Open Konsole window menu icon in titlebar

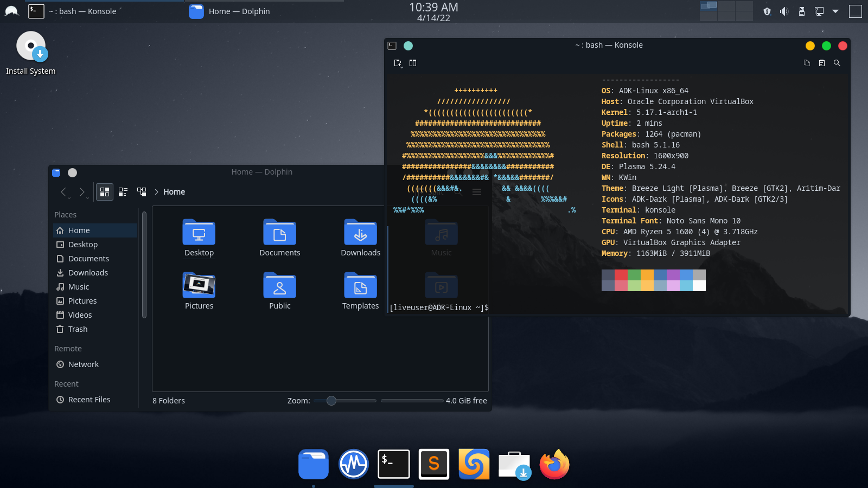pos(392,46)
